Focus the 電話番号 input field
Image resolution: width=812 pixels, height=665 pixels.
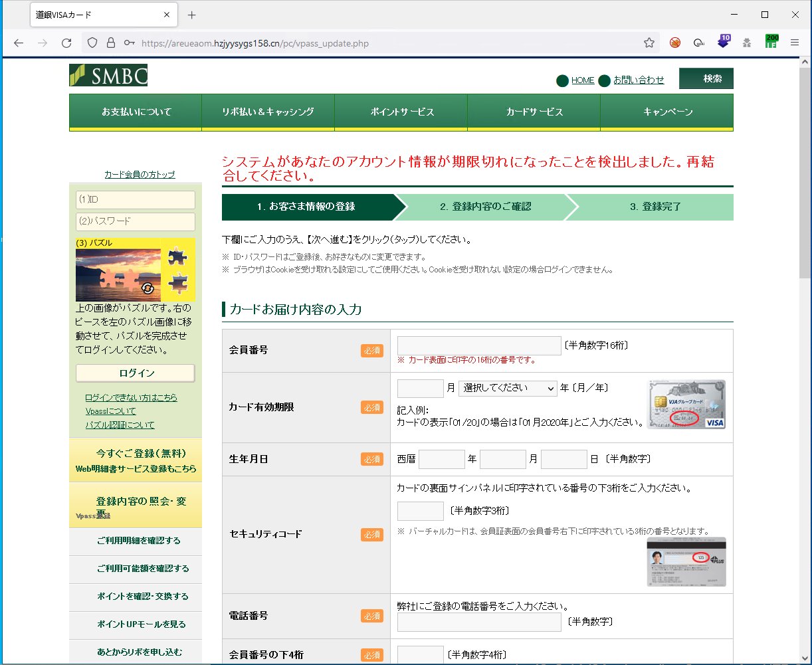(479, 622)
